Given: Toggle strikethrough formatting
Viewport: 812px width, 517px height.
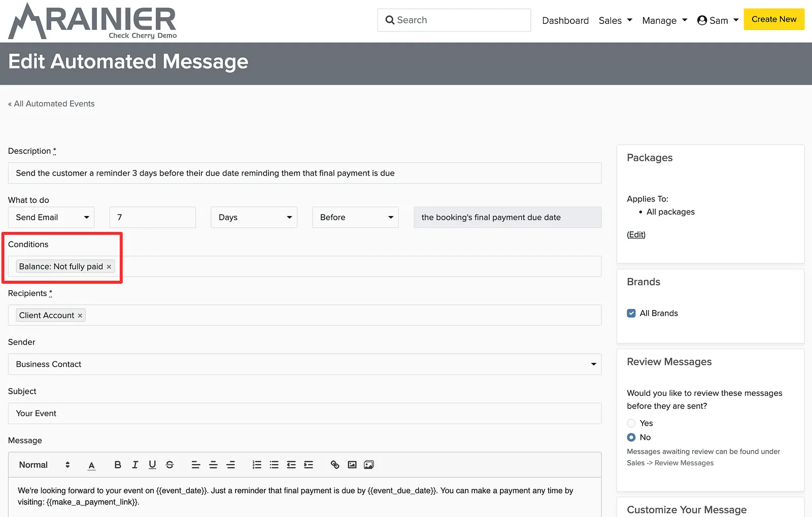Looking at the screenshot, I should click(170, 465).
